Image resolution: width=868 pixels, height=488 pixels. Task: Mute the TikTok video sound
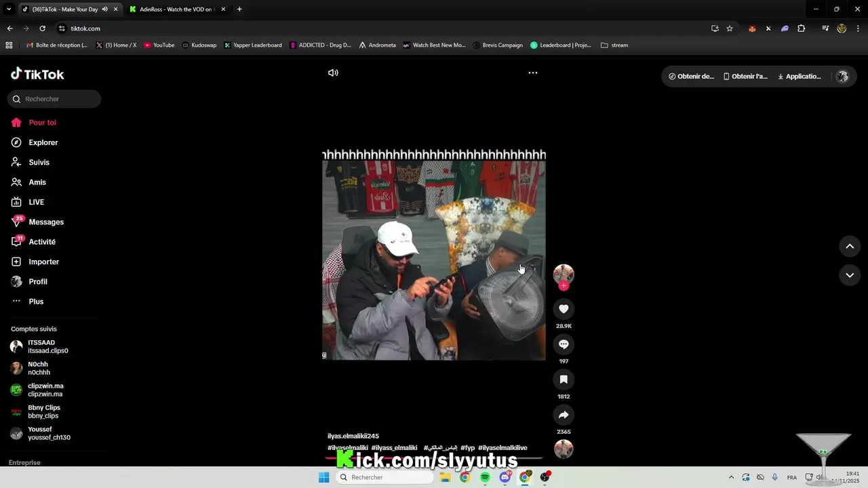click(333, 73)
